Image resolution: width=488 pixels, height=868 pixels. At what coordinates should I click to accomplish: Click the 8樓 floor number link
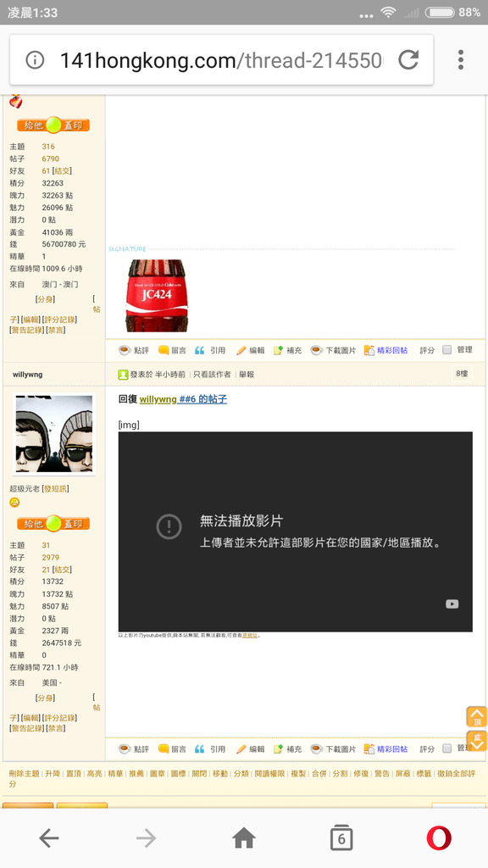tap(462, 374)
